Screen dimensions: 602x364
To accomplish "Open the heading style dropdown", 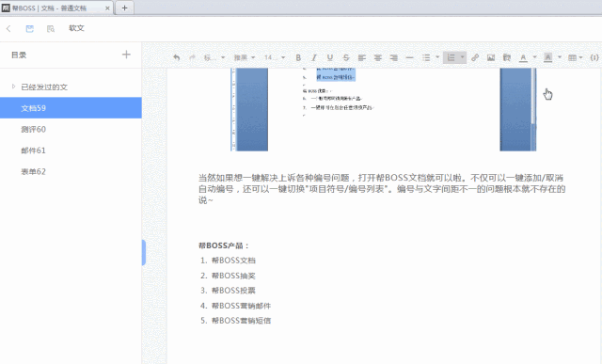I will tap(214, 57).
